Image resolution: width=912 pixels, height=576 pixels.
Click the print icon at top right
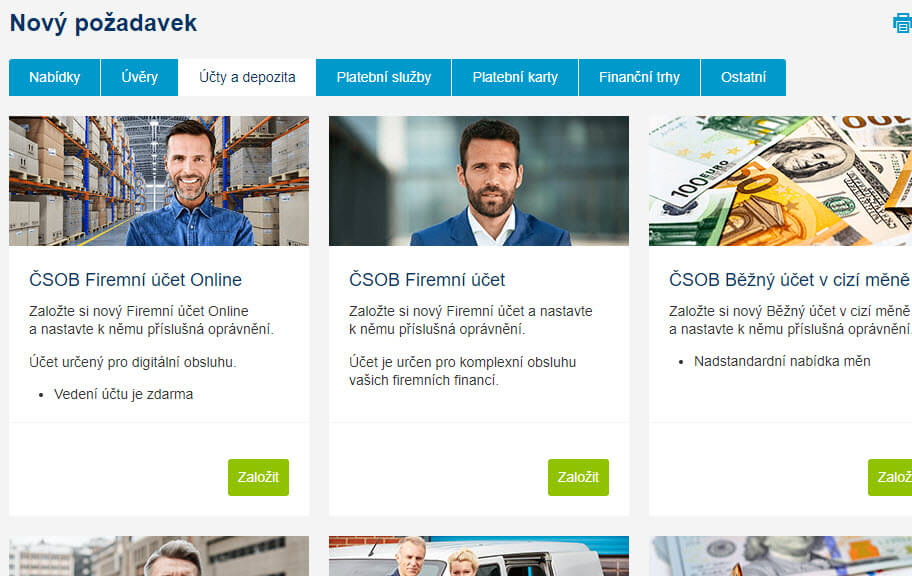click(x=903, y=23)
